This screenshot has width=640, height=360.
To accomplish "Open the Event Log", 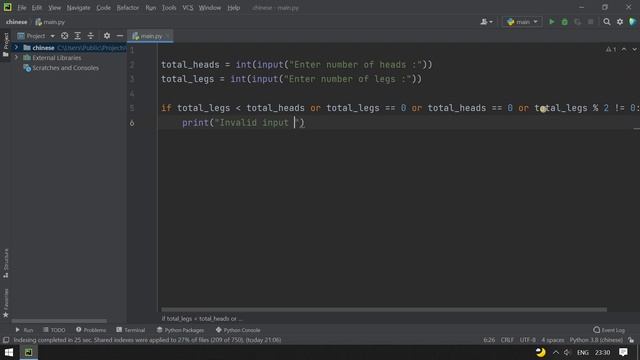I will 609,330.
